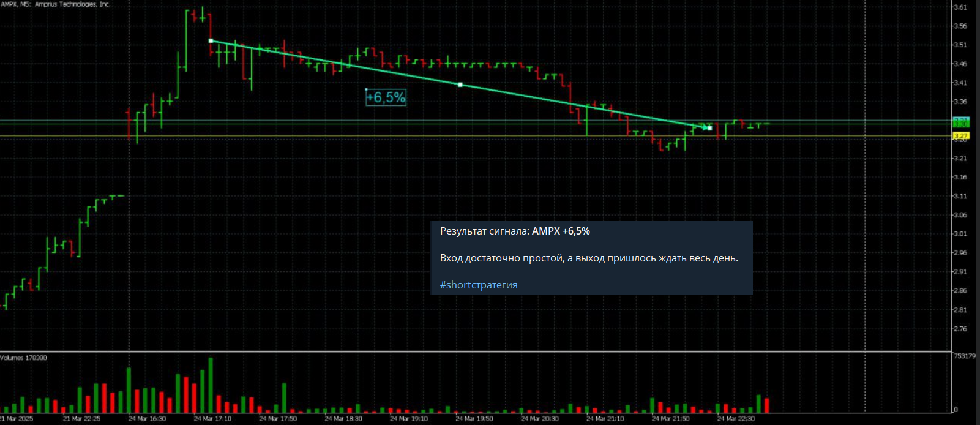Click the 3.36 price axis label

click(960, 102)
